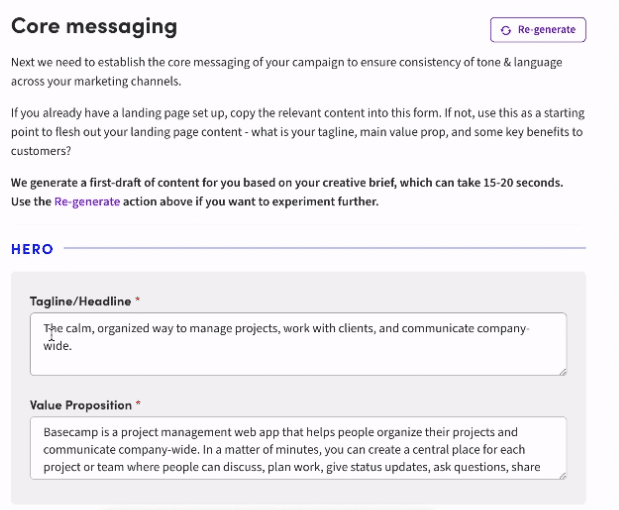Place cursor on "wide." in the tagline
Screen dimensions: 619x510
pyautogui.click(x=58, y=345)
